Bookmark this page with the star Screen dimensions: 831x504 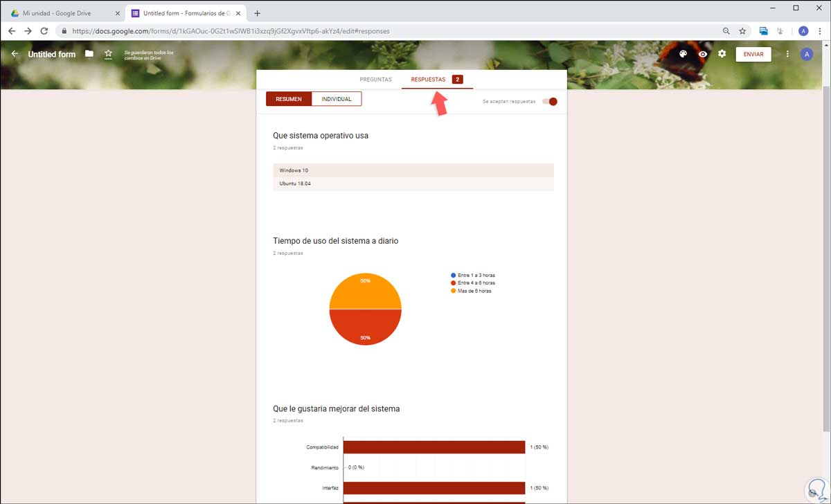[742, 31]
